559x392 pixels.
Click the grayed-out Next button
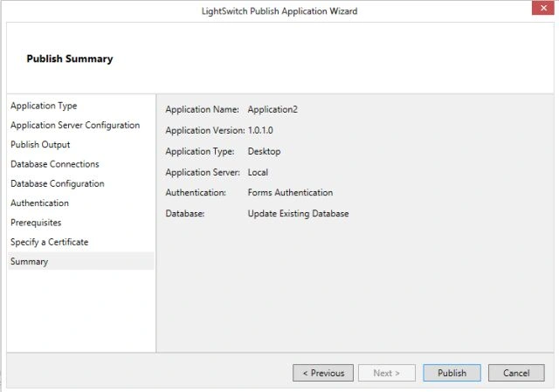point(387,373)
